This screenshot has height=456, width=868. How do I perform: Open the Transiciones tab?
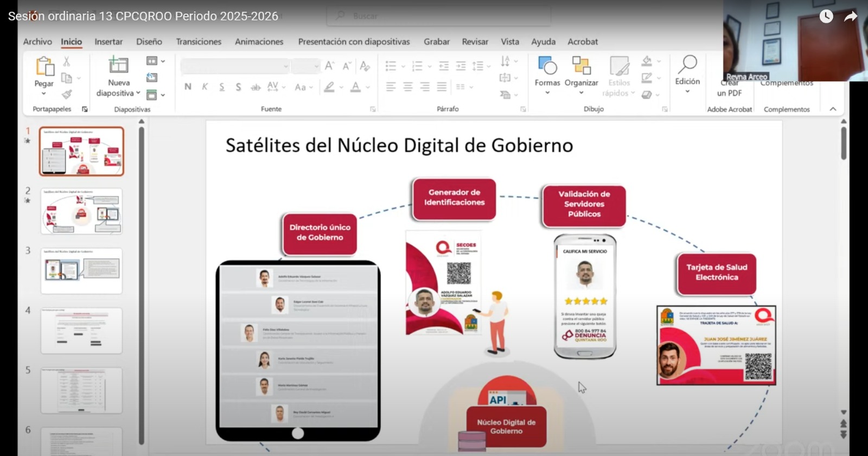(x=199, y=42)
